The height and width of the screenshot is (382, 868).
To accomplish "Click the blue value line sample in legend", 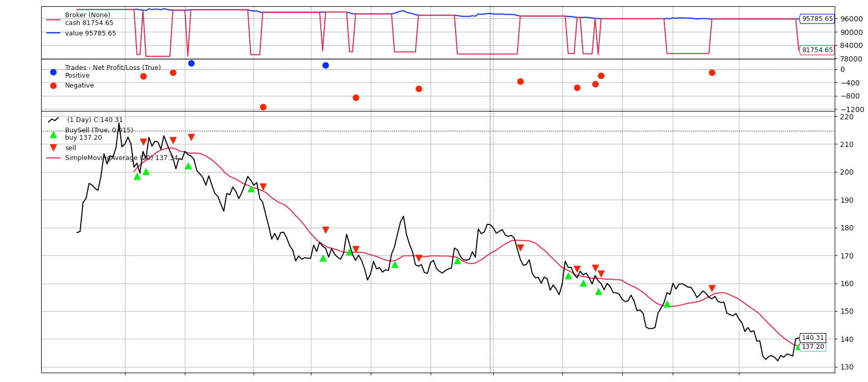I will (53, 33).
